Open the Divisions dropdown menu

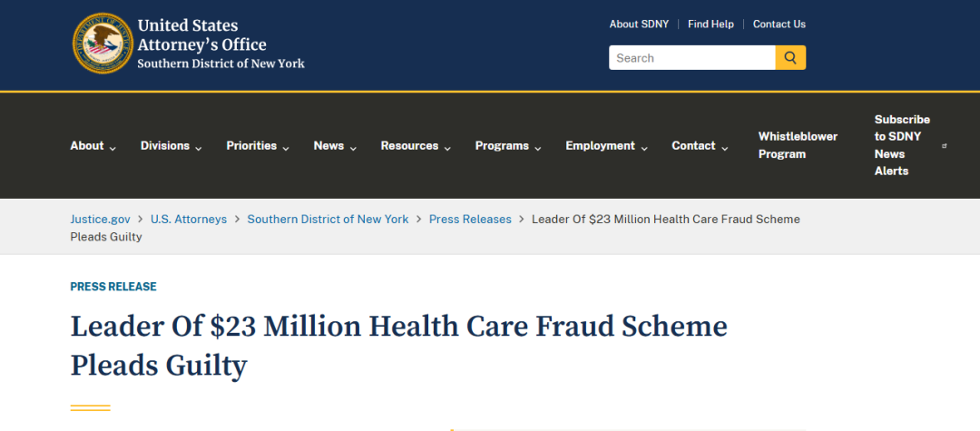[x=171, y=145]
